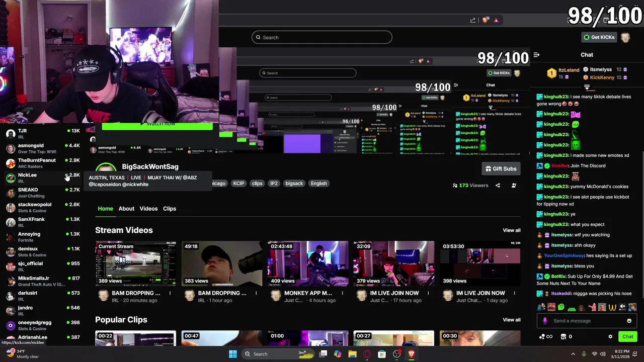Click the Gift Subs button
The height and width of the screenshot is (362, 644).
pyautogui.click(x=501, y=169)
